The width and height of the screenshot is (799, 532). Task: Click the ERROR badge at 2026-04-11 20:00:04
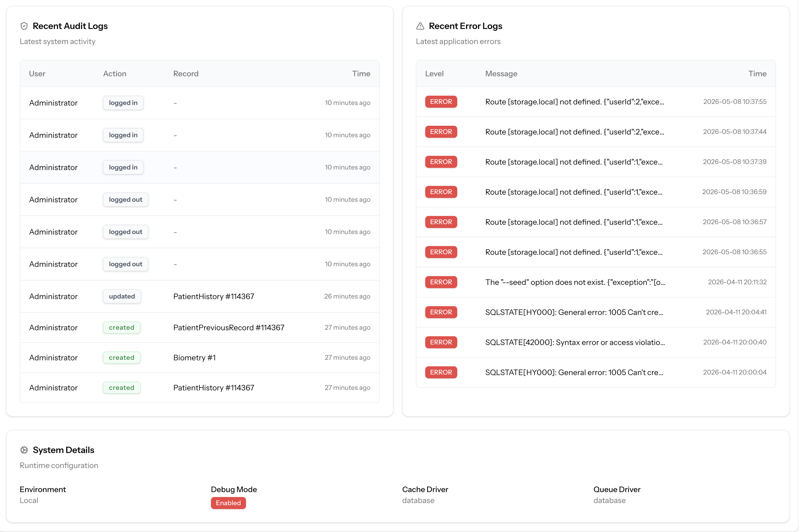coord(441,372)
